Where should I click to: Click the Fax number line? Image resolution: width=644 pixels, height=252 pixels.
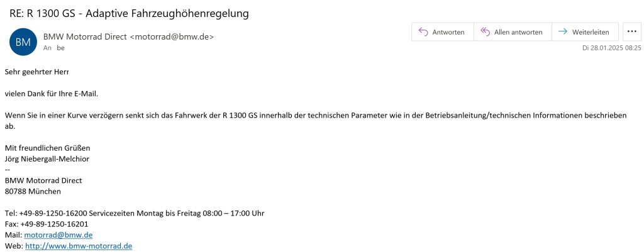tap(46, 224)
